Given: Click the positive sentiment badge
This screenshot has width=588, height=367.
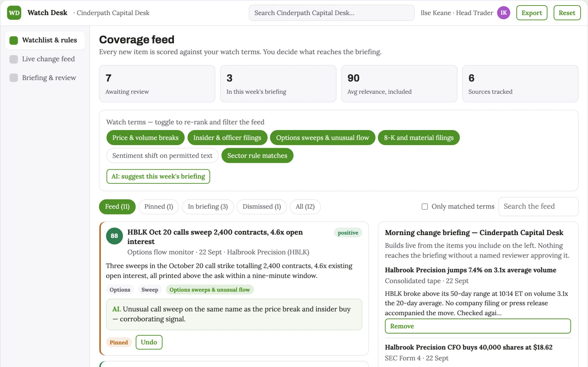Looking at the screenshot, I should click(348, 233).
